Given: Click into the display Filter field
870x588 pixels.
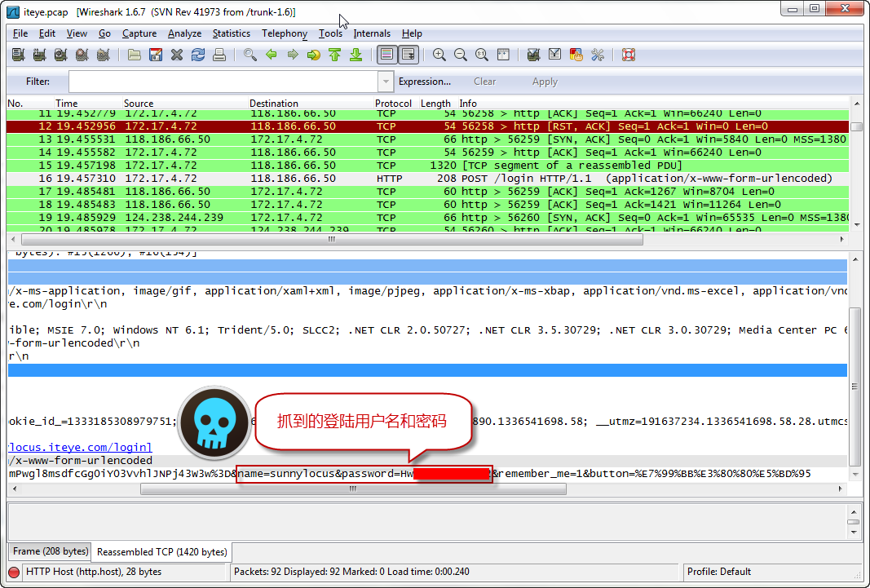Looking at the screenshot, I should point(223,82).
